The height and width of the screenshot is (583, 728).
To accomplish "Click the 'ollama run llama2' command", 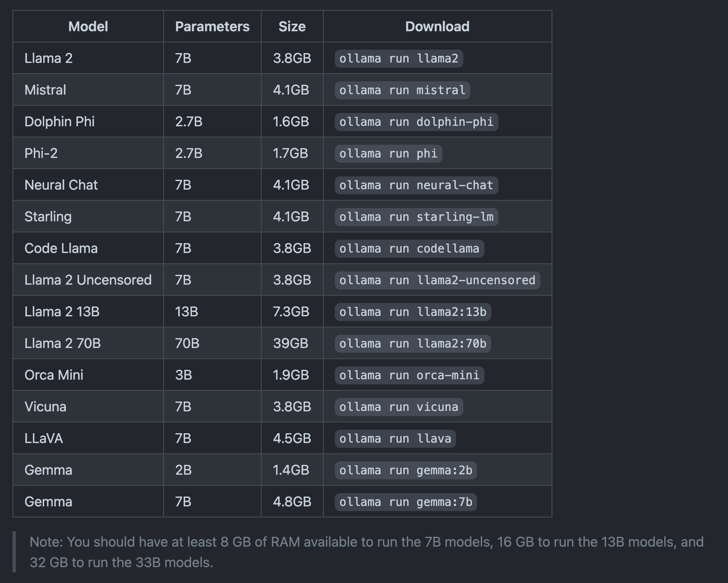I will click(399, 58).
